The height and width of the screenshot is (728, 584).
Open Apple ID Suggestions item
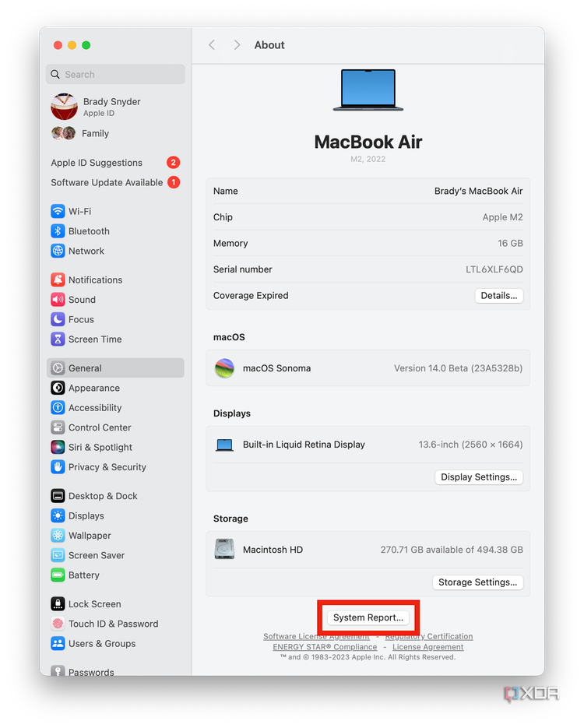[115, 163]
